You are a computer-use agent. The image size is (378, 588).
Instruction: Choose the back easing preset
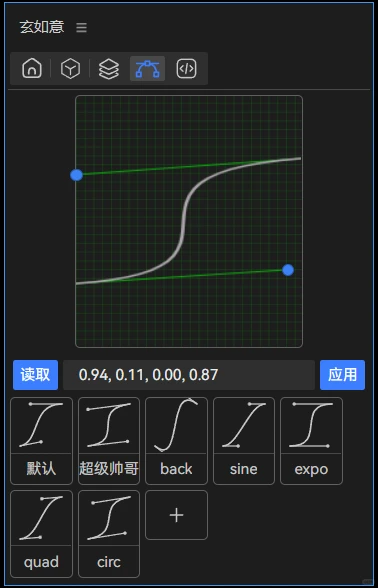click(x=176, y=441)
